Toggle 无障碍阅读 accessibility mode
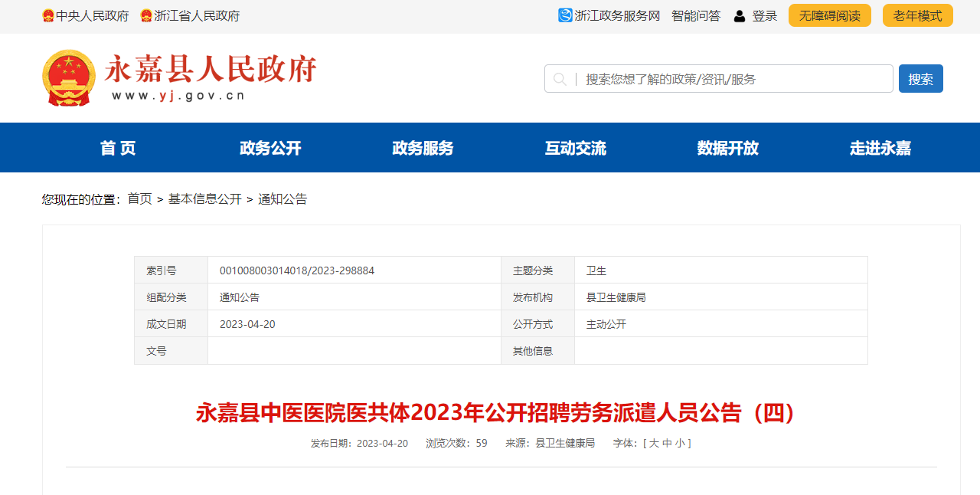The height and width of the screenshot is (495, 980). tap(829, 15)
